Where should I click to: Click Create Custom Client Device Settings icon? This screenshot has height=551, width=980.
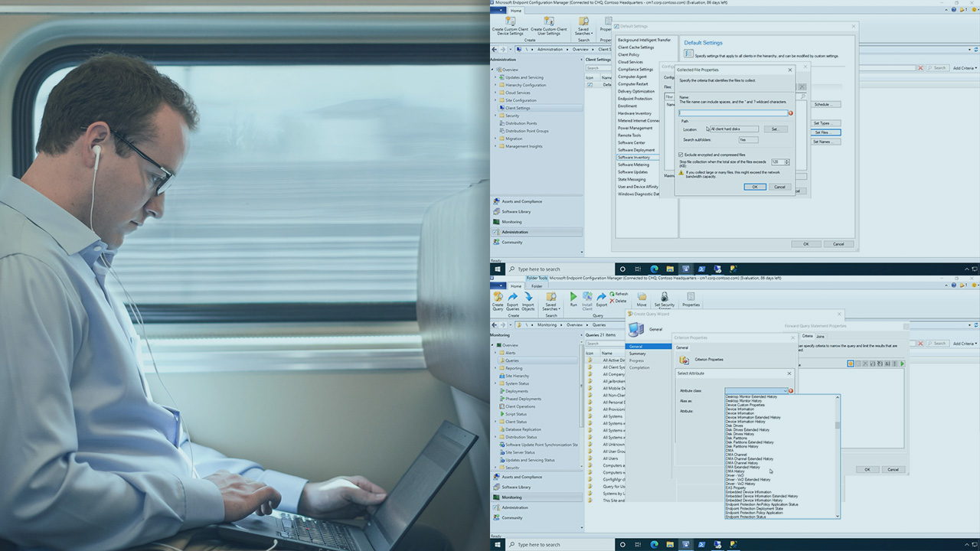pos(509,21)
